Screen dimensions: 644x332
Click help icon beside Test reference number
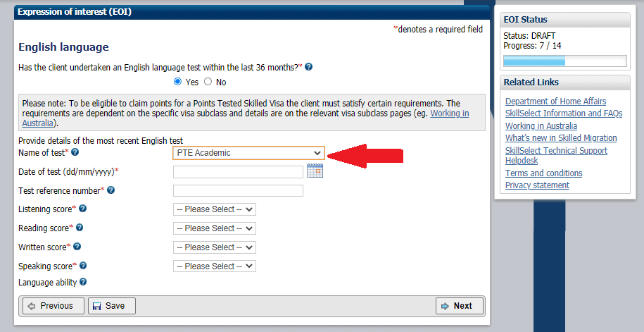[111, 190]
